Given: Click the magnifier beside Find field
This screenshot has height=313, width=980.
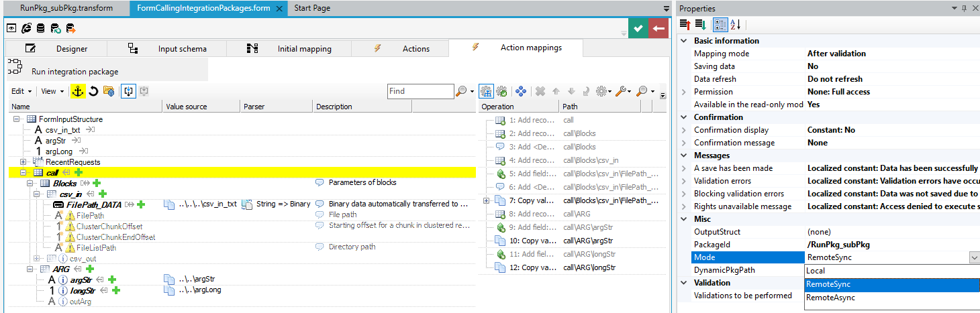Looking at the screenshot, I should pyautogui.click(x=462, y=91).
